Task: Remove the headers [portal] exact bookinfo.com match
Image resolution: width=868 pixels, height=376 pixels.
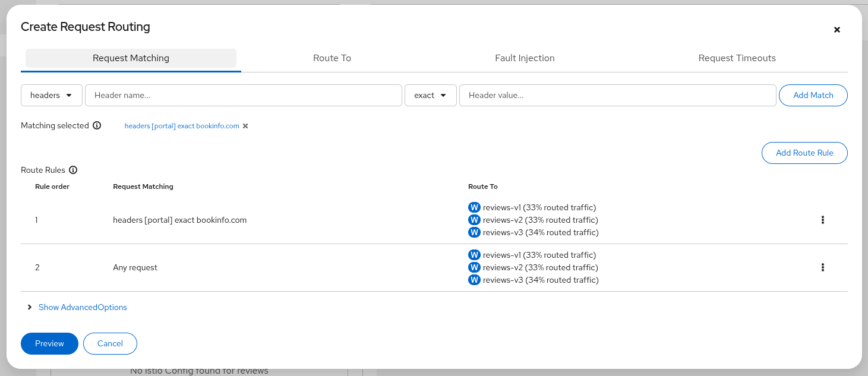Action: tap(245, 125)
